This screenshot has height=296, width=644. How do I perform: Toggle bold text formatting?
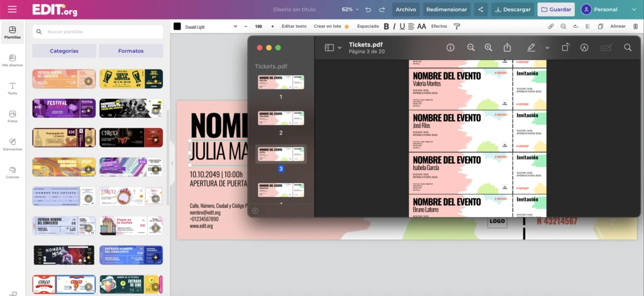[x=386, y=26]
